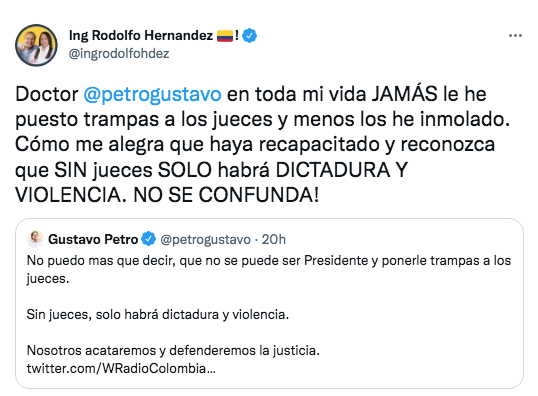This screenshot has width=538, height=396.
Task: Open the twitter.com/WRadioColombia… link
Action: point(121,369)
